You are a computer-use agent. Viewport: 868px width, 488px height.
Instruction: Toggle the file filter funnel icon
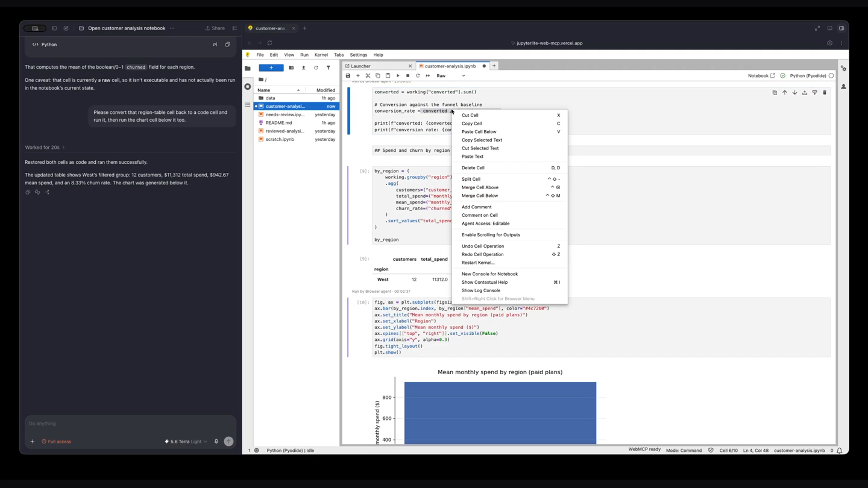329,68
